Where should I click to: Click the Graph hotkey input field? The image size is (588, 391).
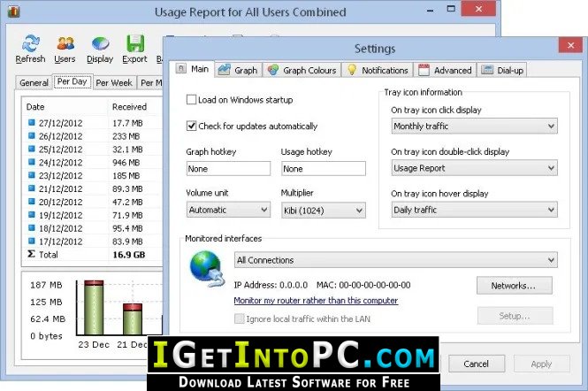(228, 168)
